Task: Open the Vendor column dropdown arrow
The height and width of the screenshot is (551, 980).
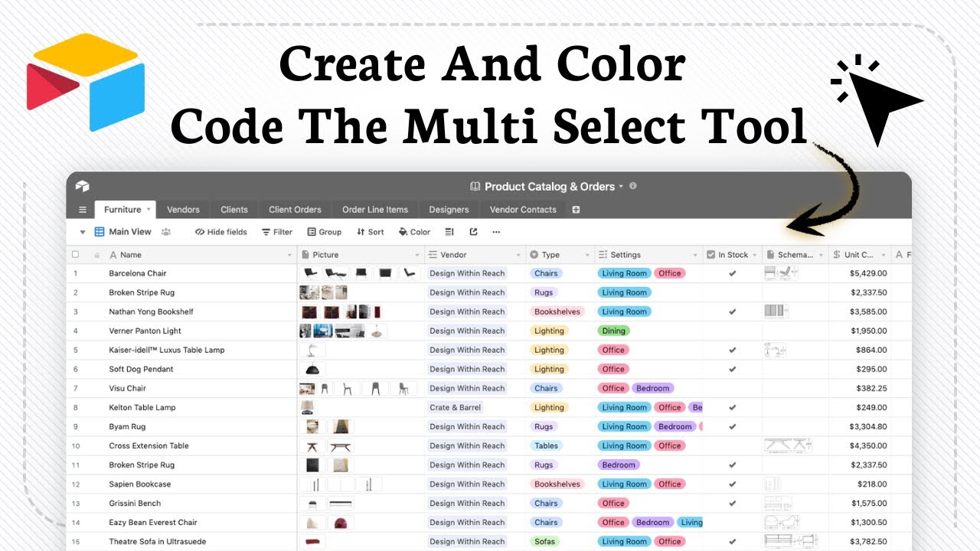Action: [x=518, y=255]
